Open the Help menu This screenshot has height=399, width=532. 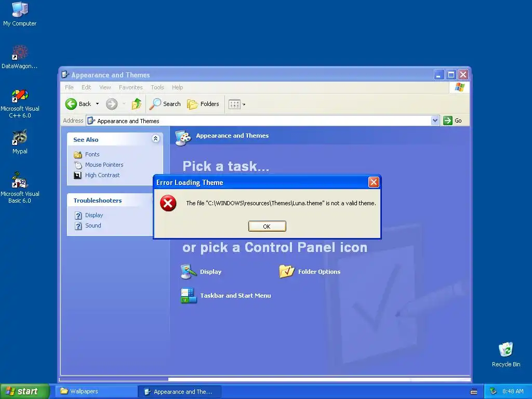click(177, 87)
